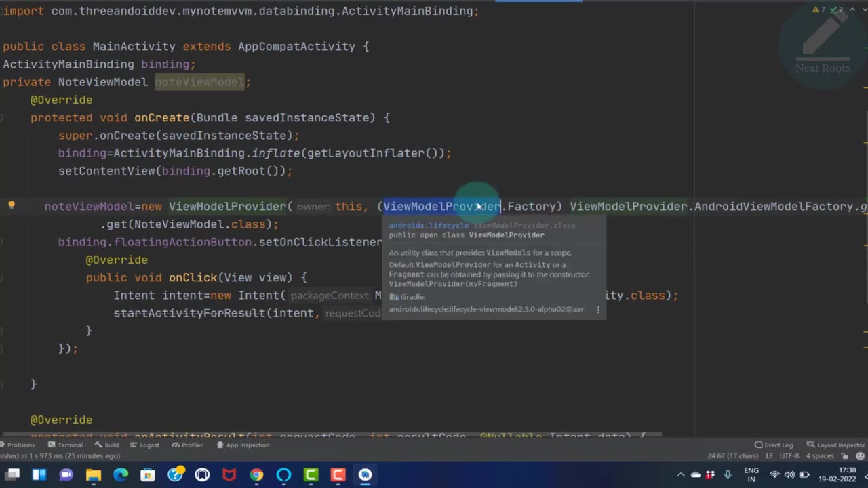Click NoteViewModel.class in the get call
The image size is (868, 488).
tap(199, 224)
